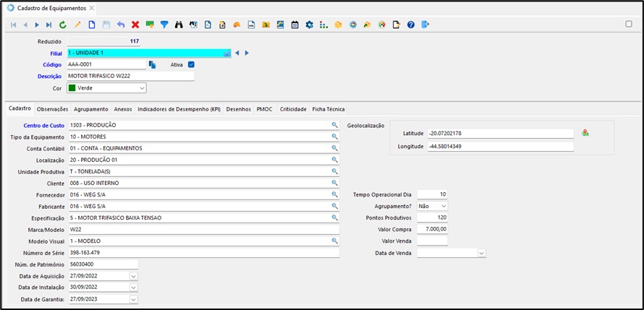
Task: Click the green Verde color swatch
Action: (x=72, y=87)
